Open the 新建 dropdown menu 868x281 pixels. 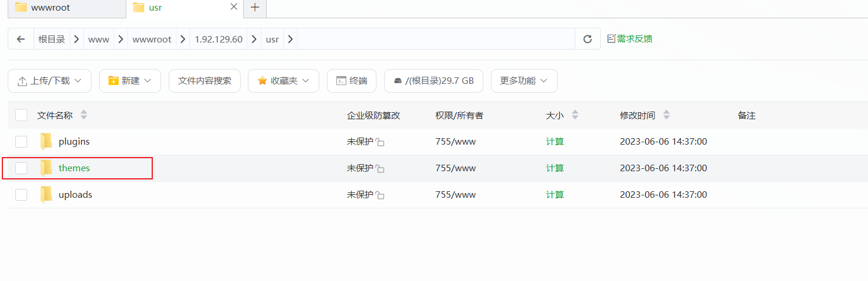click(130, 81)
